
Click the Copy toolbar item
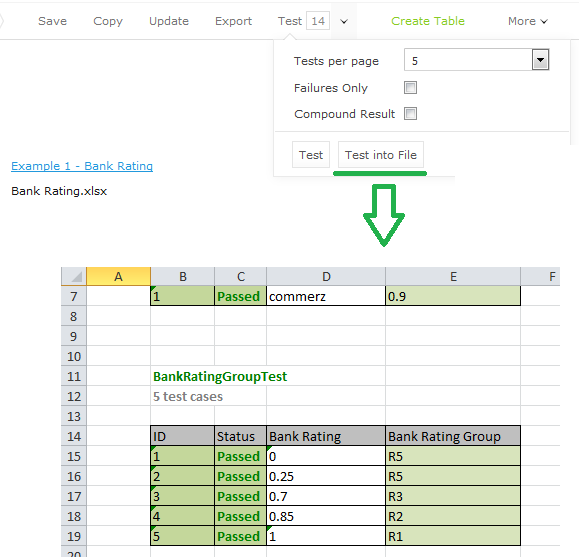pyautogui.click(x=108, y=21)
